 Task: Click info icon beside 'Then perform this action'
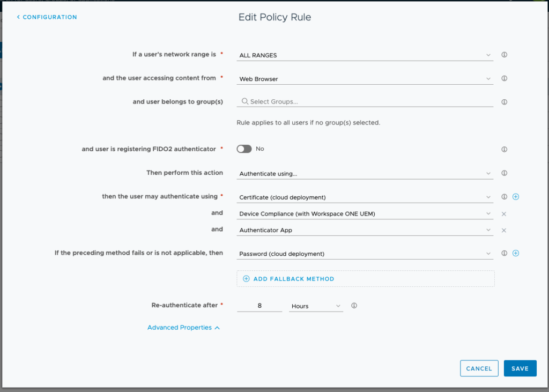coord(504,173)
